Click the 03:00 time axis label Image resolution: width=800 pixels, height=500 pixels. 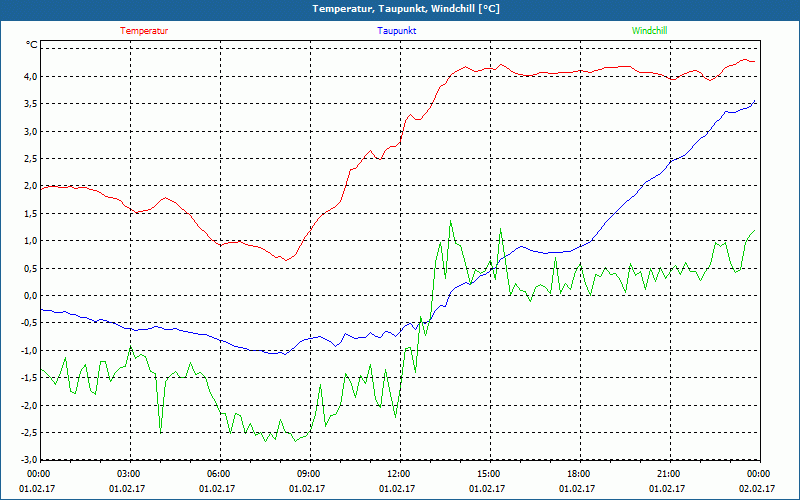[x=130, y=474]
